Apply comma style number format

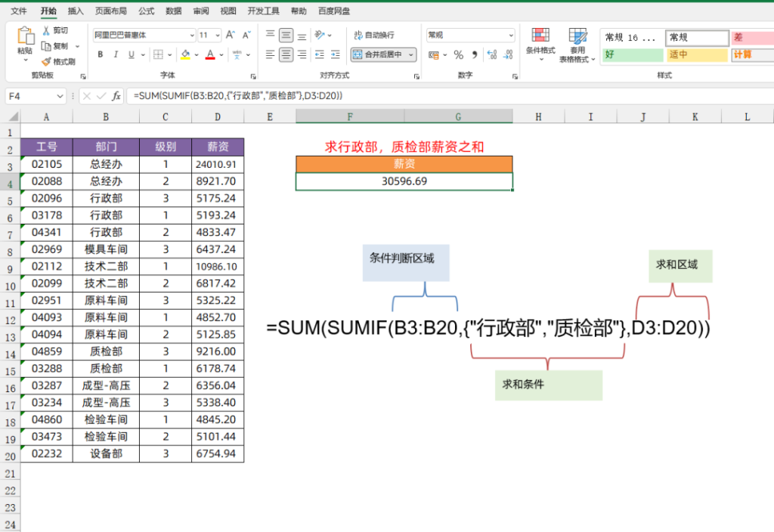475,54
